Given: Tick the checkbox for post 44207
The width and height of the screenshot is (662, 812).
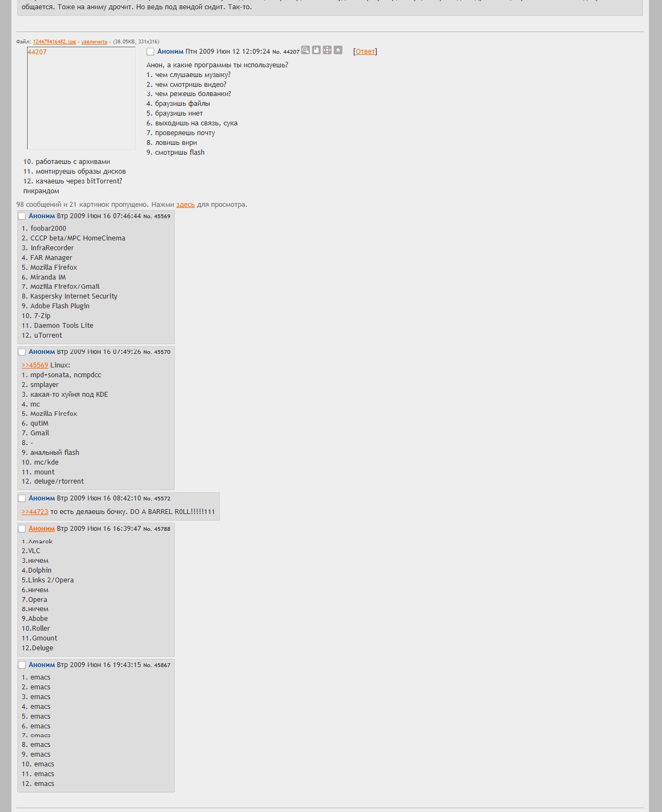Looking at the screenshot, I should coord(150,52).
